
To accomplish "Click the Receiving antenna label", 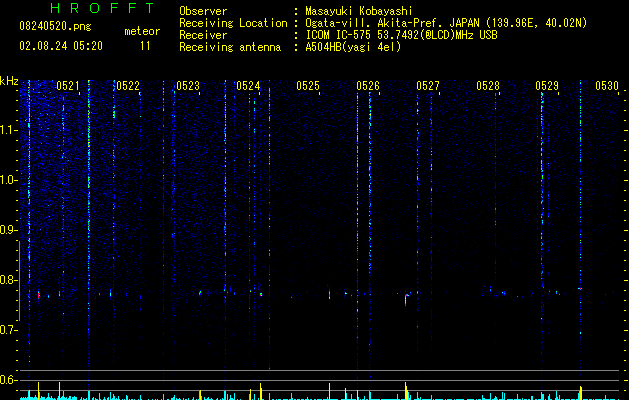I will click(x=230, y=47).
